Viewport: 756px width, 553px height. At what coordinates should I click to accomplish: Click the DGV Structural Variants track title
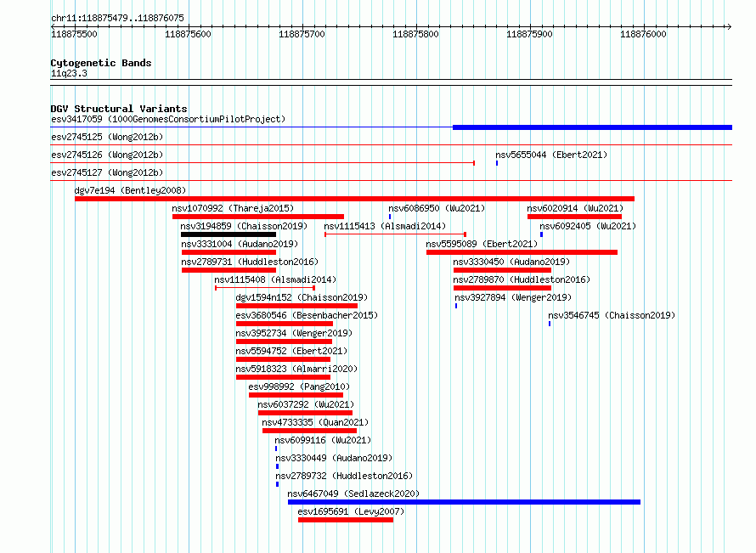click(119, 109)
